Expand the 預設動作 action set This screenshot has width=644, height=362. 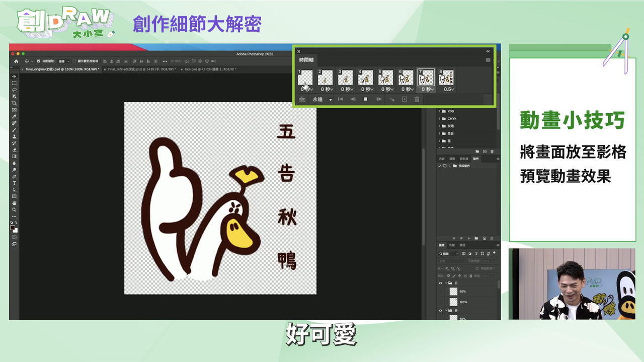pyautogui.click(x=450, y=166)
